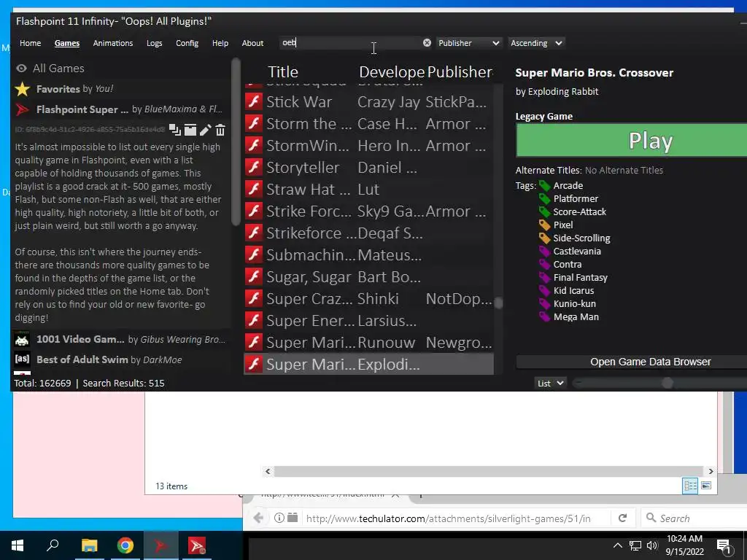
Task: Click into the search text field
Action: coord(352,43)
